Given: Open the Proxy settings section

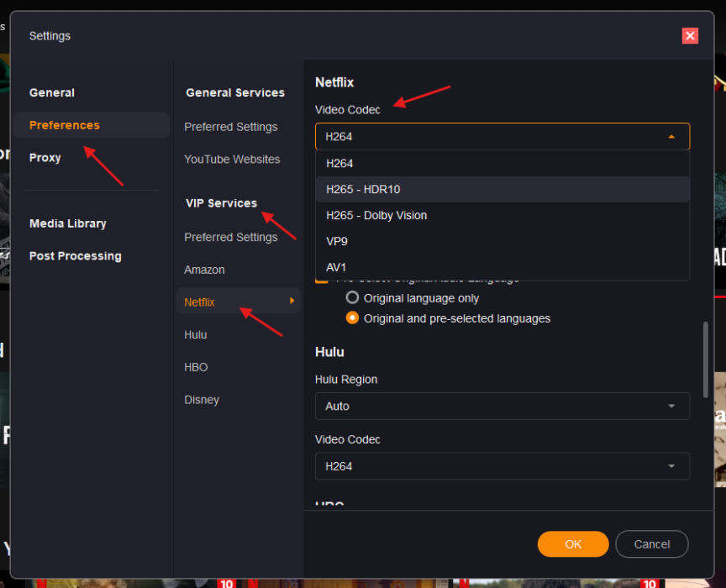Looking at the screenshot, I should [45, 157].
